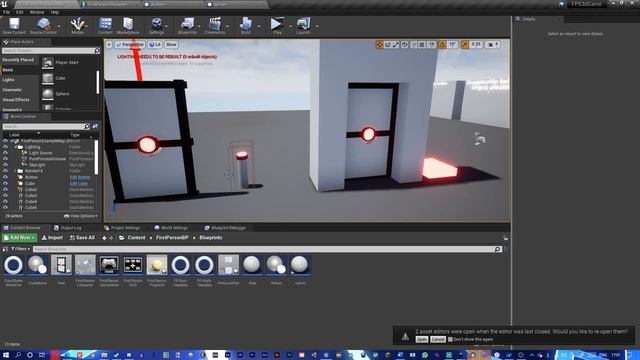This screenshot has width=640, height=360.
Task: Open View Options in World Outliner
Action: point(81,216)
